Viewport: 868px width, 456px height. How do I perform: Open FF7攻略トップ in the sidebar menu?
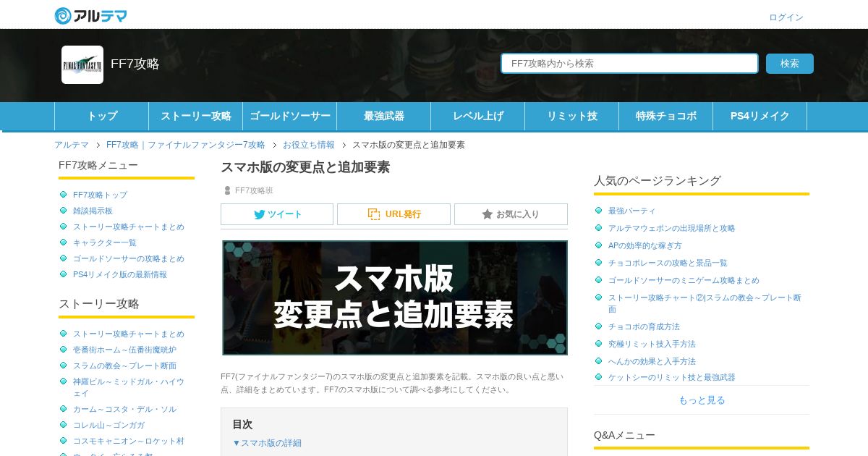coord(100,195)
